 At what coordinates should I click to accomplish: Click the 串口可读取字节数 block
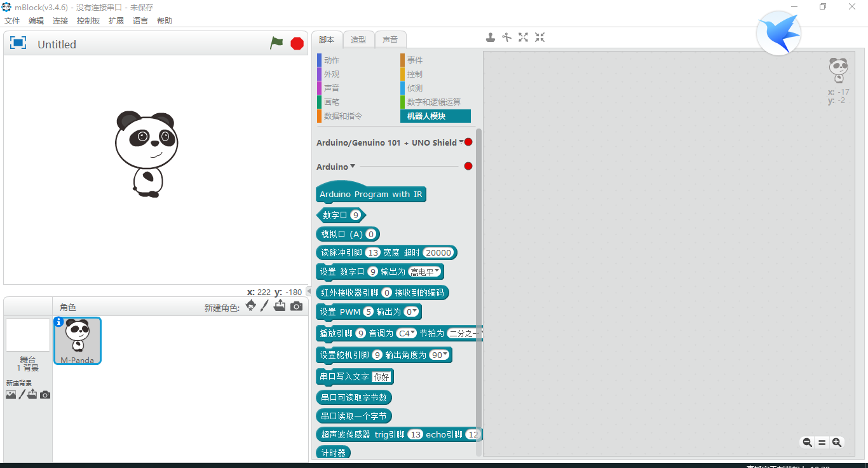pos(354,397)
